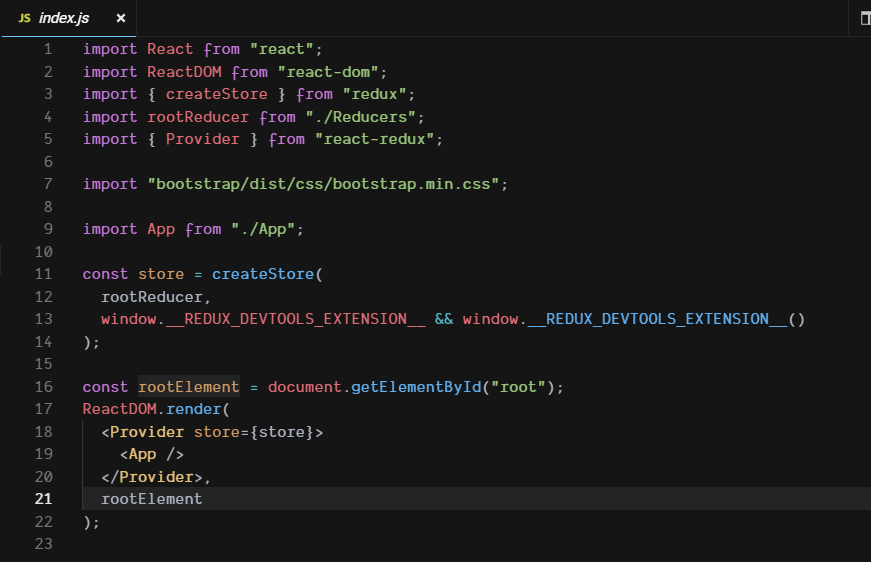Click the "react" string on line 1
This screenshot has height=562, width=871.
point(282,49)
